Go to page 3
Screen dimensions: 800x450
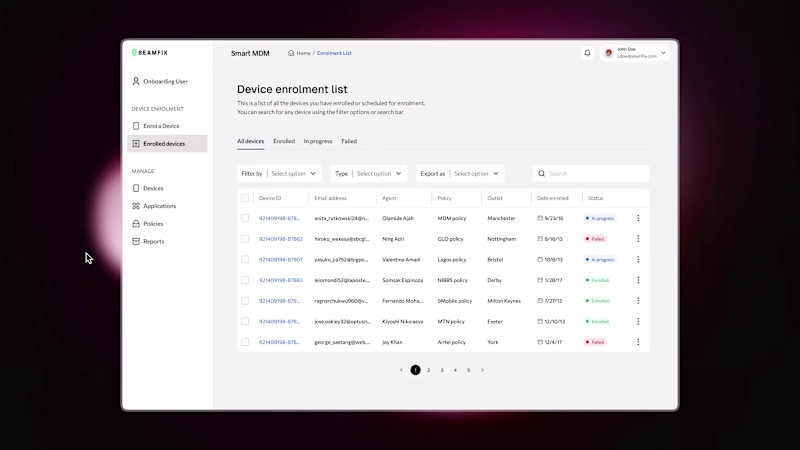pyautogui.click(x=442, y=370)
